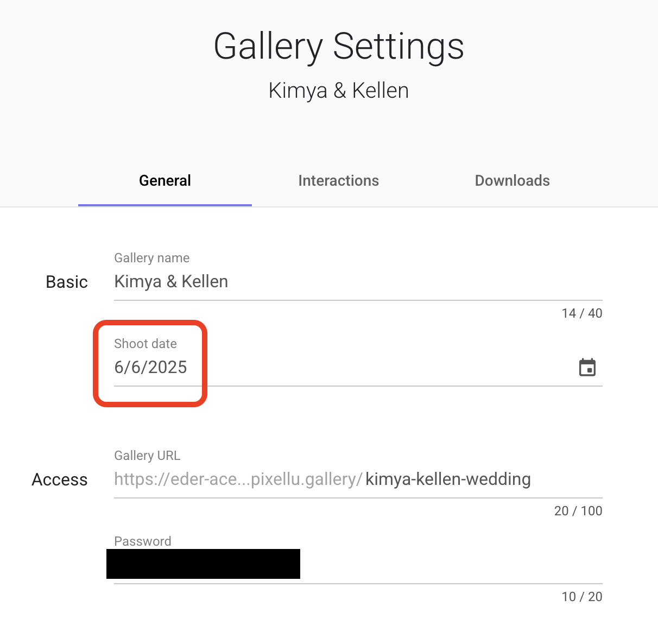Click the Gallery name field label
Image resolution: width=658 pixels, height=644 pixels.
pyautogui.click(x=152, y=258)
